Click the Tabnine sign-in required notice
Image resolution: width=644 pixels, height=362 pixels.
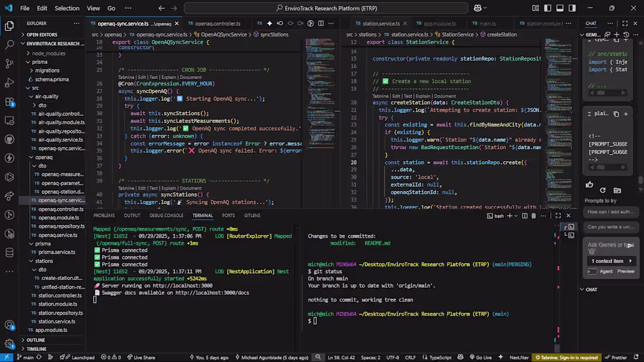(x=567, y=357)
